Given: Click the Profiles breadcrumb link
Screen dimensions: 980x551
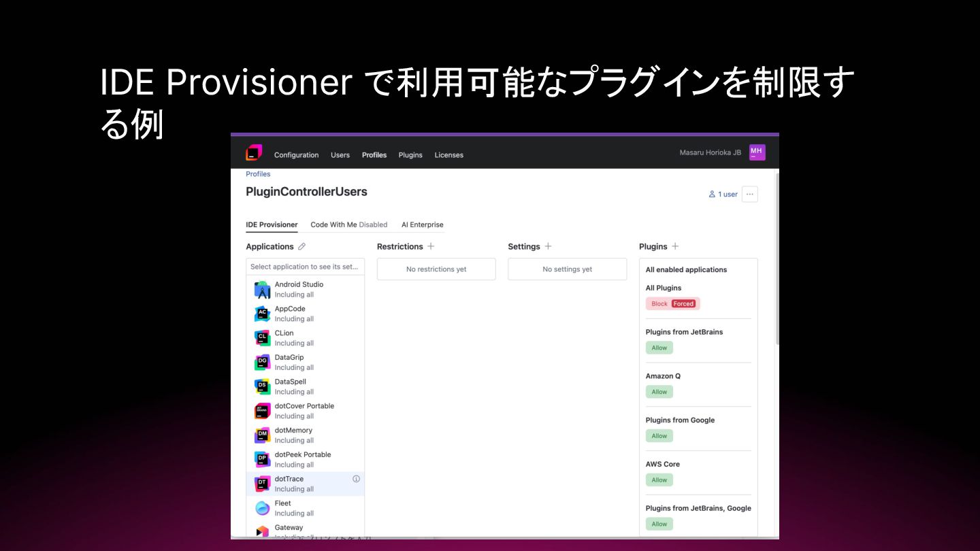Looking at the screenshot, I should click(258, 174).
